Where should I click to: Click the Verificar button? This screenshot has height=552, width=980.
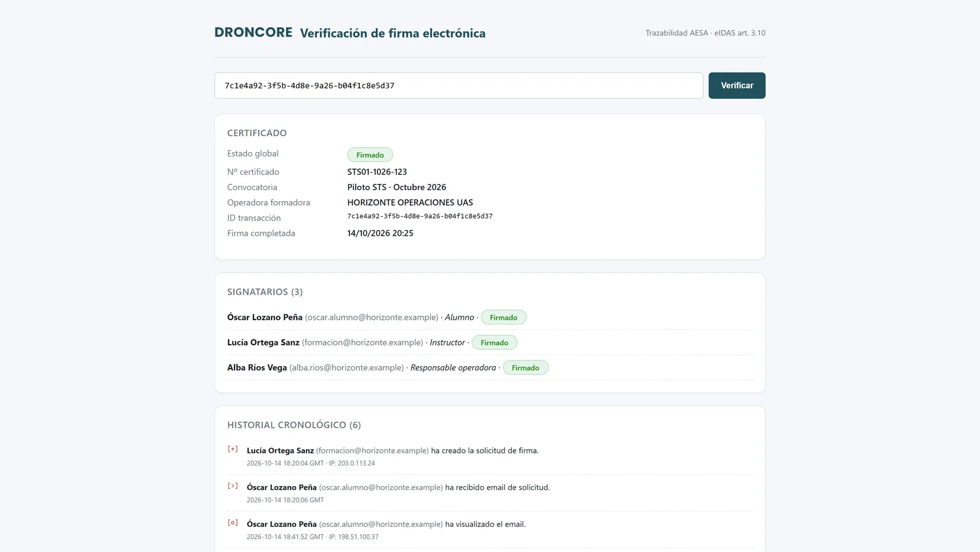(x=737, y=86)
